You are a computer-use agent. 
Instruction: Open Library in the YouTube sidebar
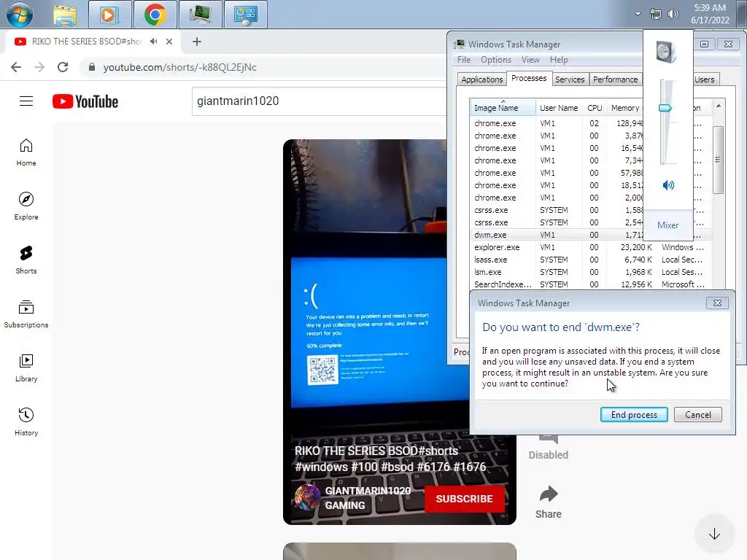(26, 368)
